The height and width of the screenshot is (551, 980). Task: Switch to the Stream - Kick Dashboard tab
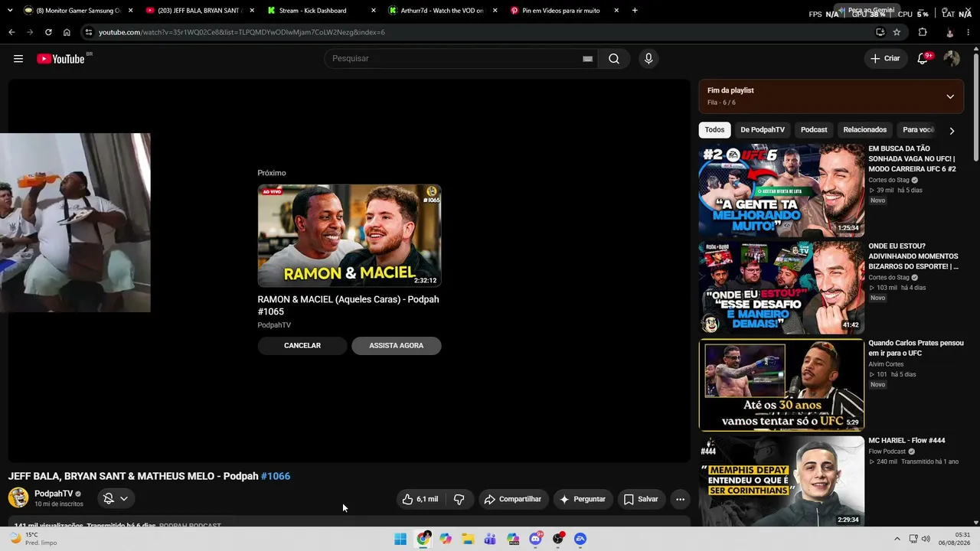click(321, 11)
